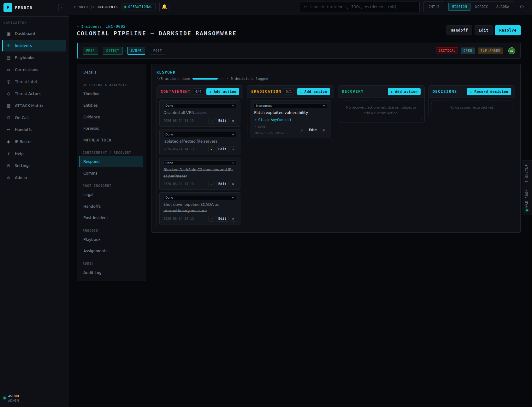Viewport: 532px width, 407px height.
Task: Switch to AURORA theme
Action: pos(503,7)
